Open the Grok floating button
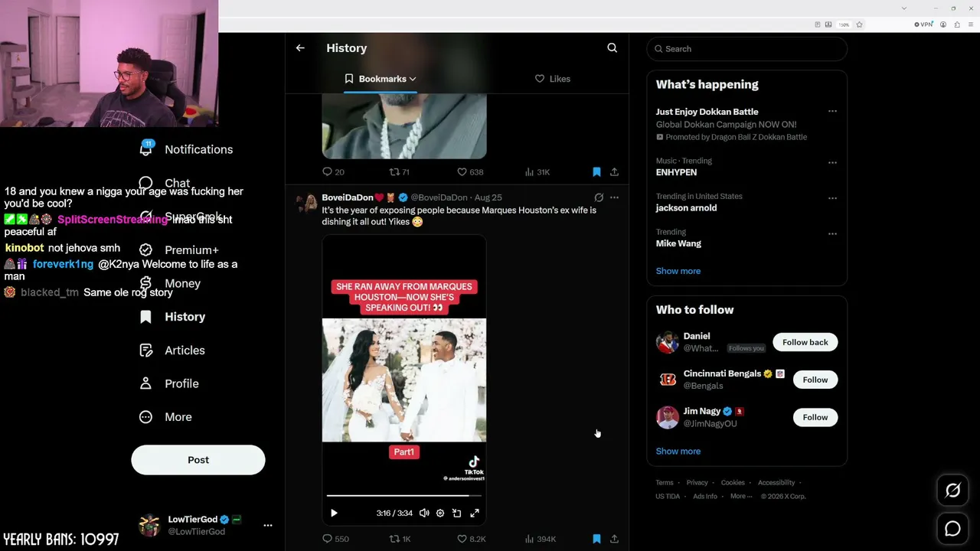The width and height of the screenshot is (980, 551). 952,491
